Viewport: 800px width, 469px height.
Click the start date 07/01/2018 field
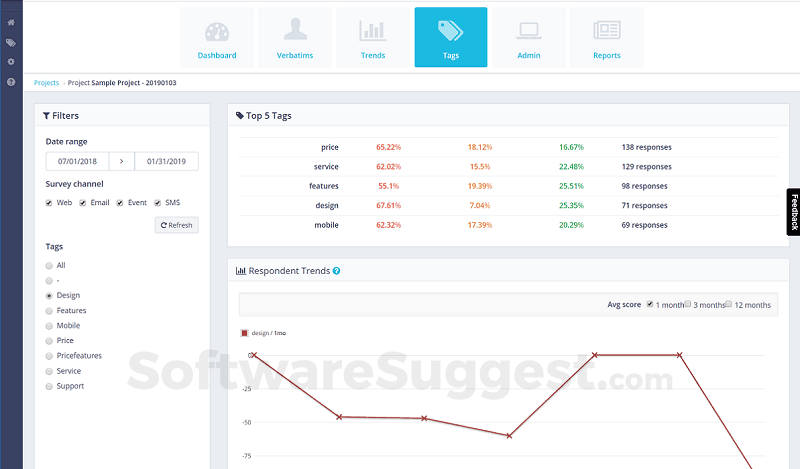pyautogui.click(x=77, y=161)
